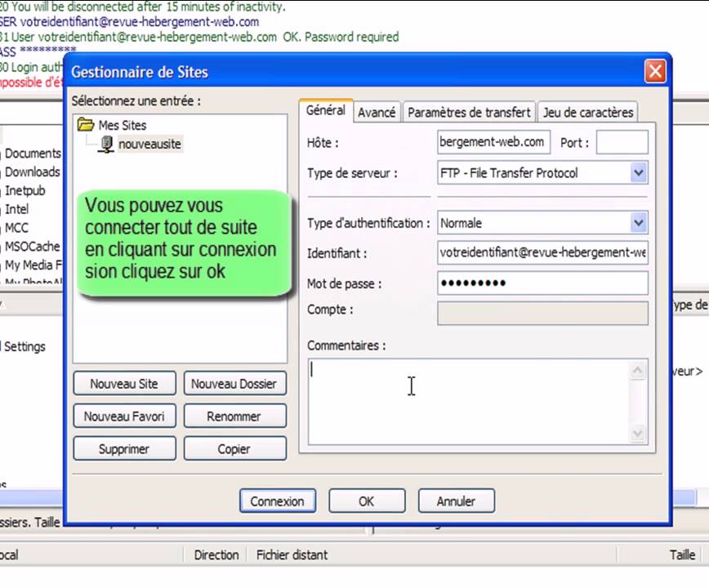The width and height of the screenshot is (709, 588).
Task: Close the Gestionnaire de Sites dialog
Action: [655, 71]
